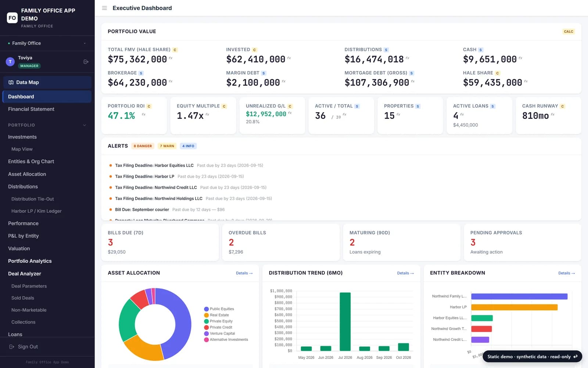
Task: Navigate to Asset Allocation page
Action: (x=27, y=174)
